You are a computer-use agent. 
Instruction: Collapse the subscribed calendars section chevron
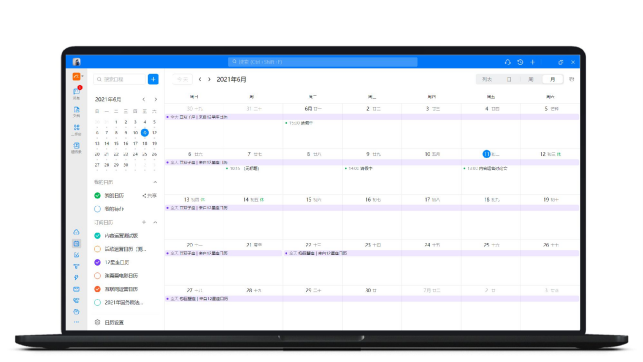(x=155, y=222)
